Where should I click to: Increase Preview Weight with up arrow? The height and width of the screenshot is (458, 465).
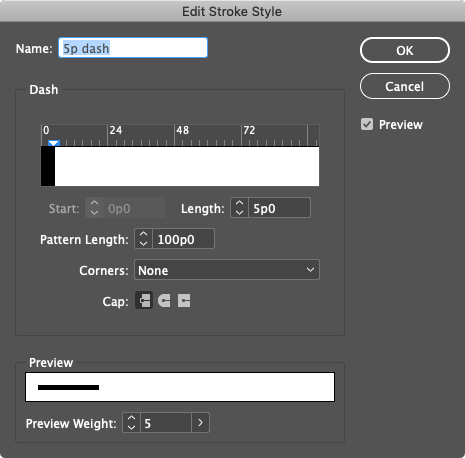coord(132,418)
